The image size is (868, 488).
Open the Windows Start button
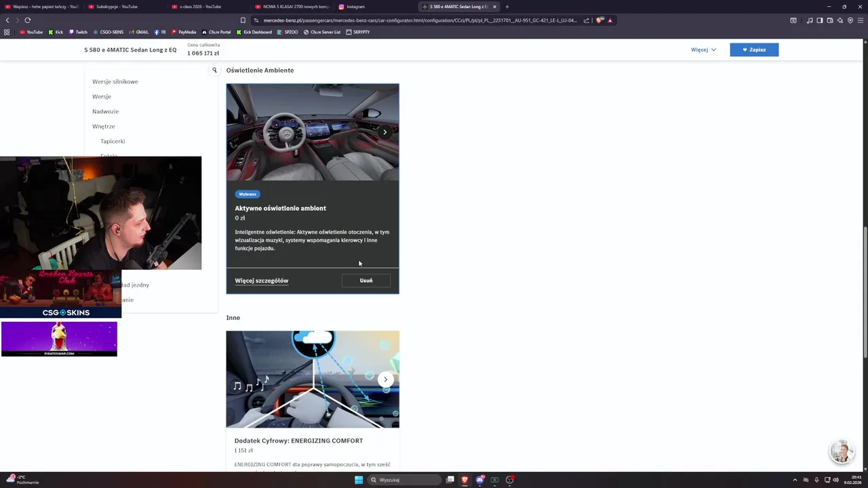[x=359, y=480]
